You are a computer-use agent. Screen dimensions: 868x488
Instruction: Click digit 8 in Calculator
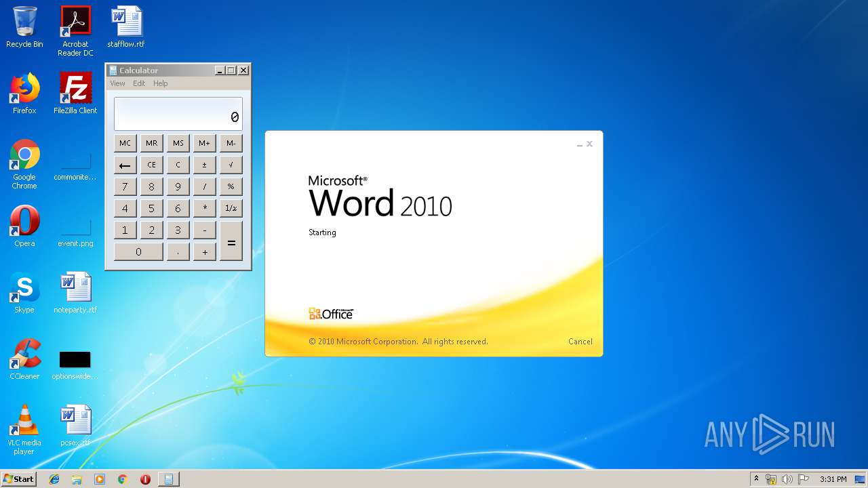point(151,186)
